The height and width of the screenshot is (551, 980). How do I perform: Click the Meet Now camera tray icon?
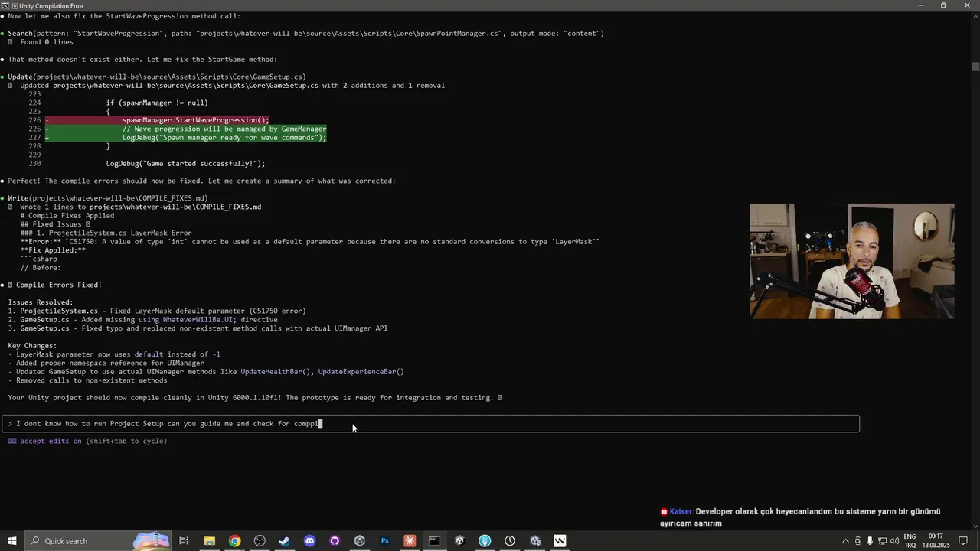click(857, 541)
